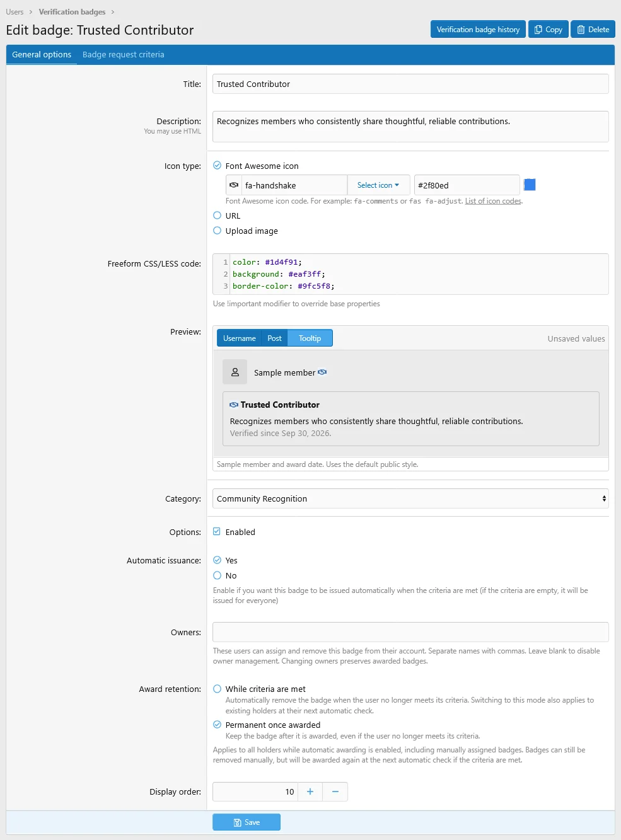Click the Display order value field
Viewport: 621px width, 840px height.
(255, 791)
